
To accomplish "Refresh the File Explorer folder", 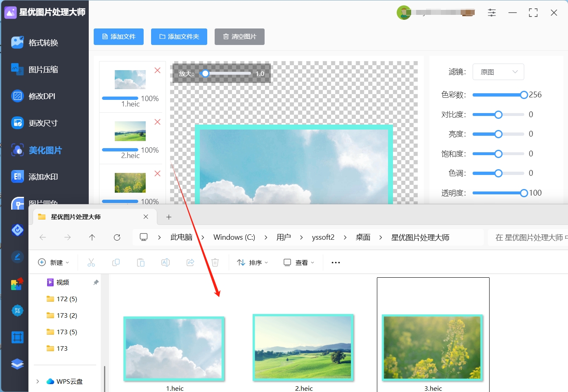I will click(117, 237).
